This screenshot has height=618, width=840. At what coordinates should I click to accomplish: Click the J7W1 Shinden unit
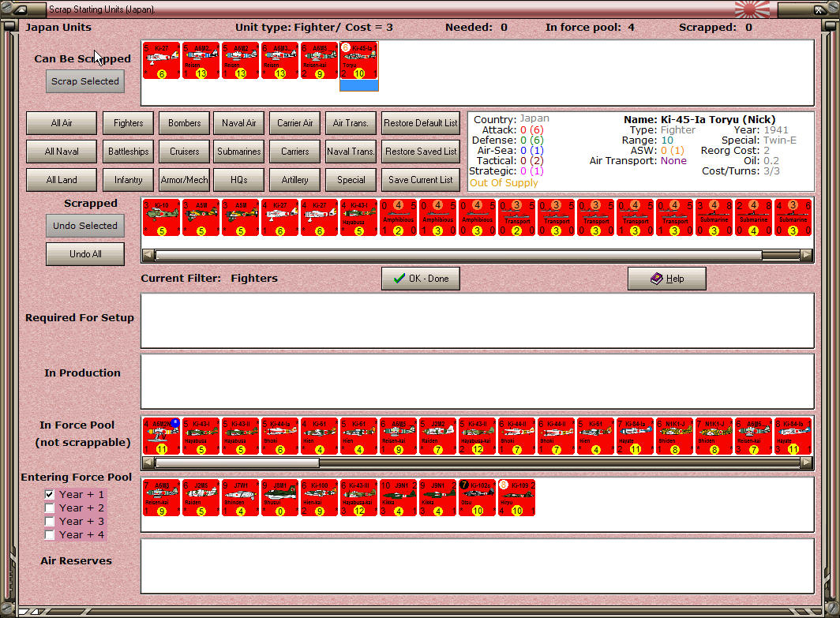point(241,497)
